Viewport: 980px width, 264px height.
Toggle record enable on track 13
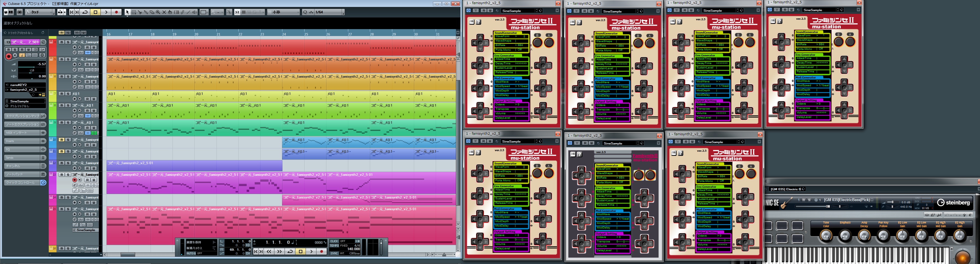74,180
